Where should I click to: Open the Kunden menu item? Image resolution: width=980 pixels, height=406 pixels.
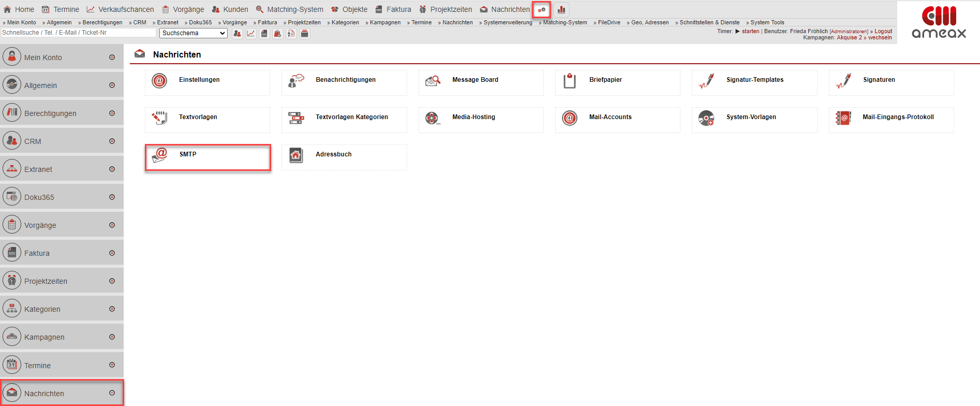point(230,9)
